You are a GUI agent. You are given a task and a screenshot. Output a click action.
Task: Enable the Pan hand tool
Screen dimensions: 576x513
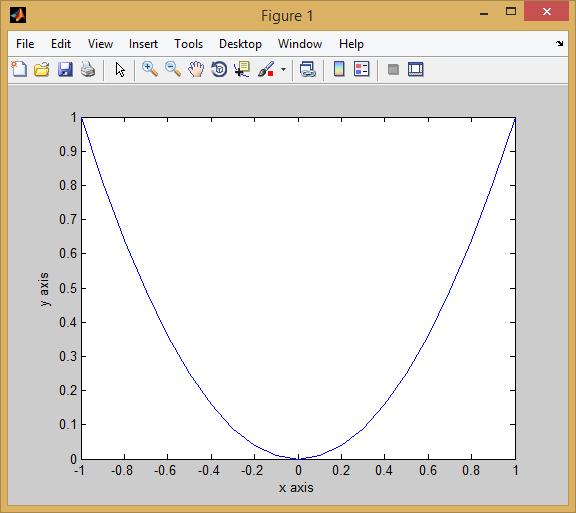click(x=196, y=69)
